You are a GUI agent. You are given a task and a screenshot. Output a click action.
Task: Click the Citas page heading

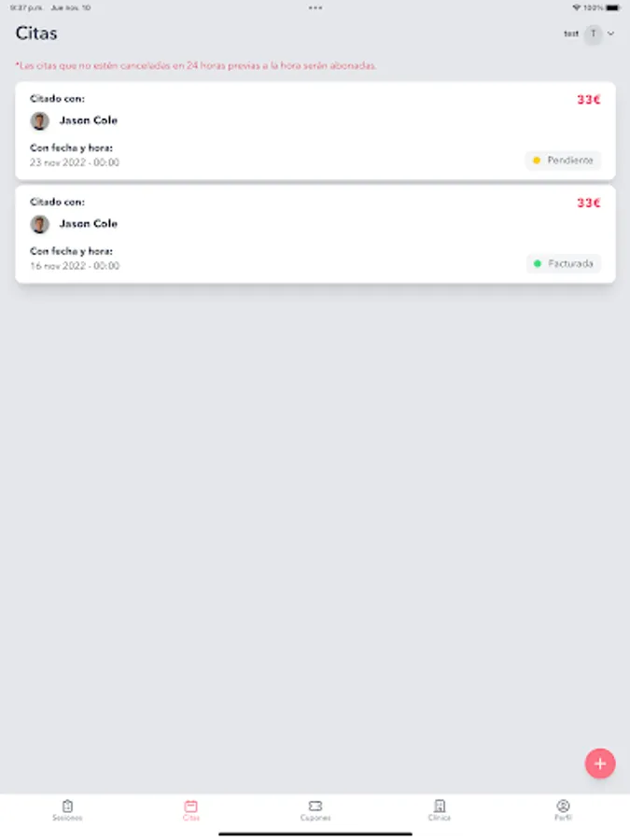[36, 34]
